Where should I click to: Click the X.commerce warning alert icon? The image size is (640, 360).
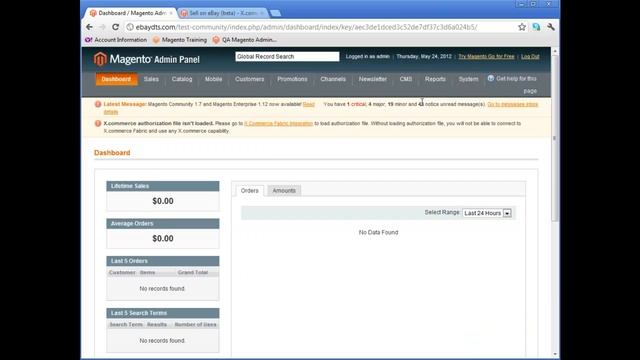click(x=98, y=123)
